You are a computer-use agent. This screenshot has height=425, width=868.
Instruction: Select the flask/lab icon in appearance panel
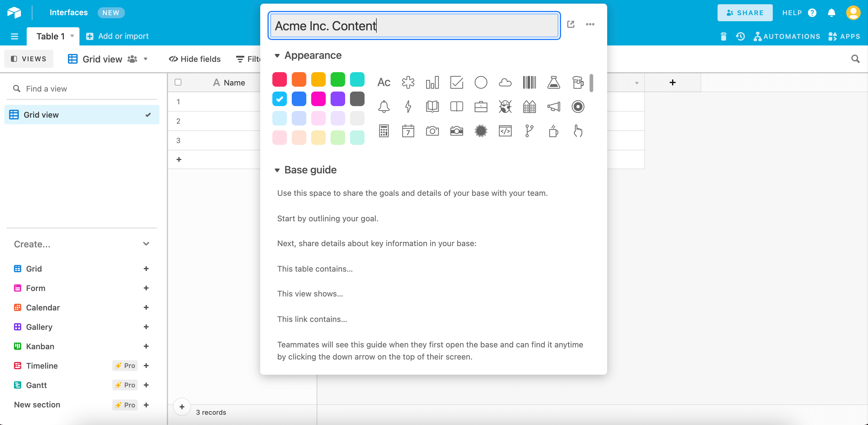pyautogui.click(x=554, y=82)
